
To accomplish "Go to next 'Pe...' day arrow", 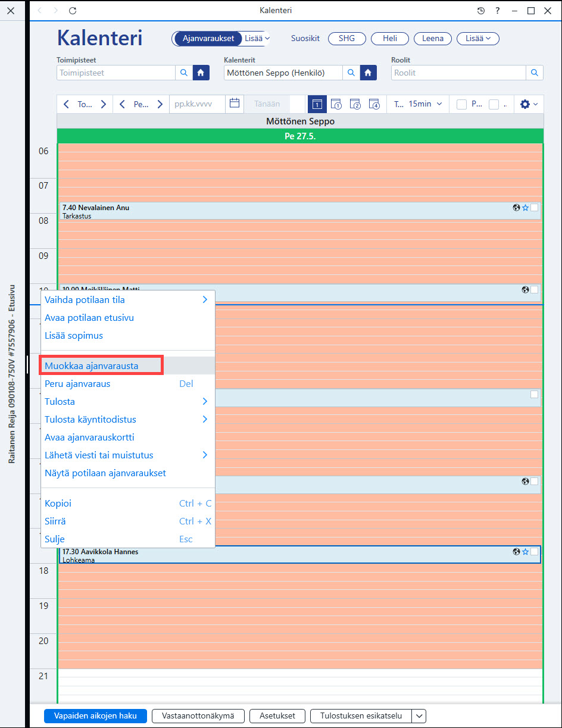I will click(x=160, y=104).
